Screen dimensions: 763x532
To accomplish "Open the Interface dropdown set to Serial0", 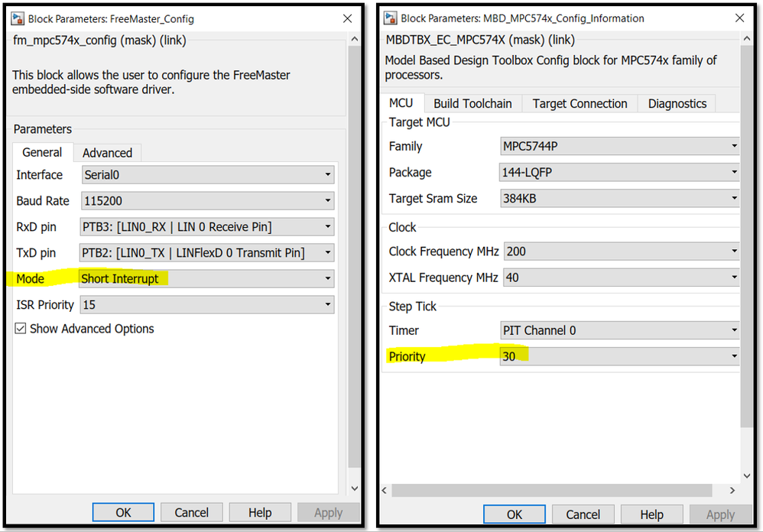I will [x=208, y=174].
